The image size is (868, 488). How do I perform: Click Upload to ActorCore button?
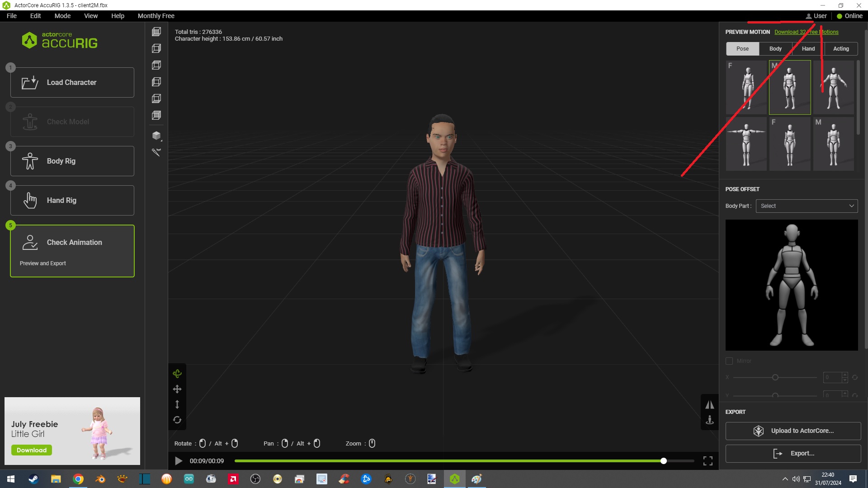(793, 431)
